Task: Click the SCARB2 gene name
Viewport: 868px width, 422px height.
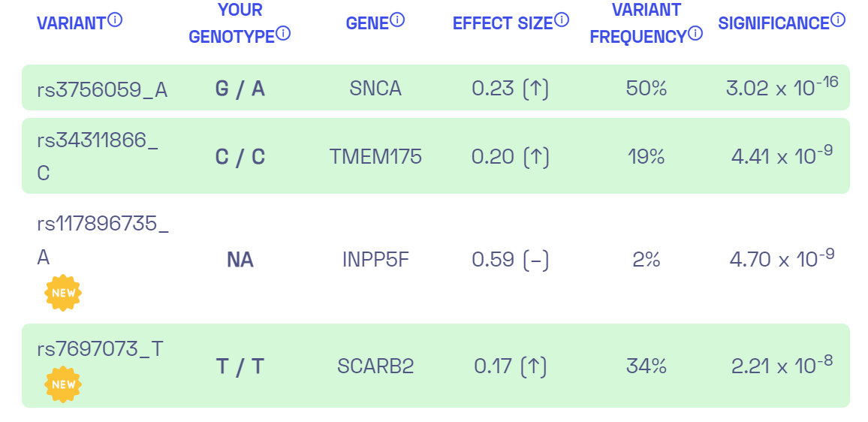Action: [x=375, y=366]
